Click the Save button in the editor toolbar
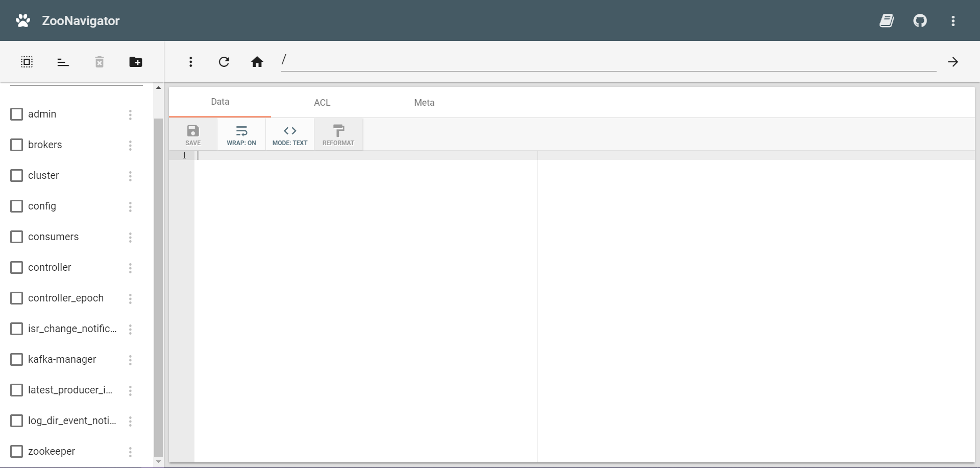The height and width of the screenshot is (468, 980). coord(193,134)
